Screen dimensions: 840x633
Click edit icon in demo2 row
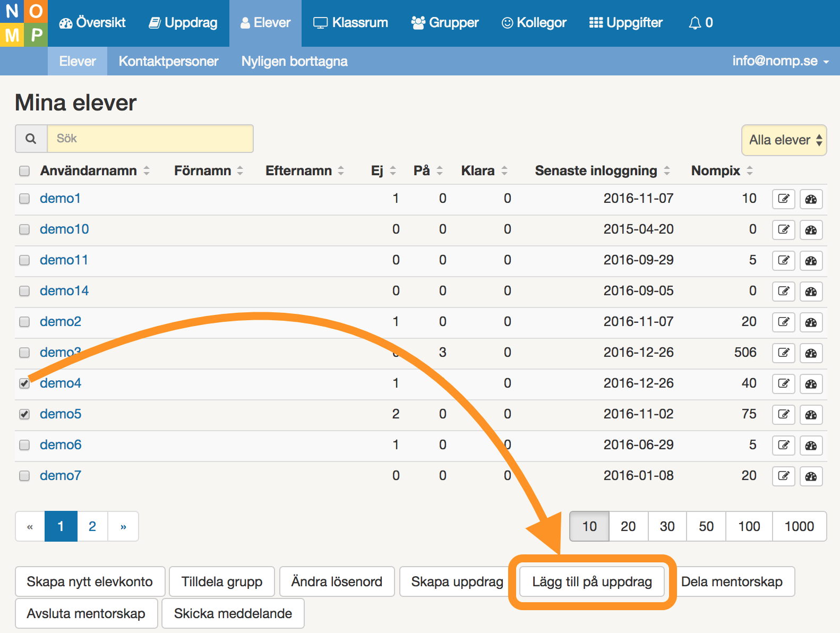(783, 322)
